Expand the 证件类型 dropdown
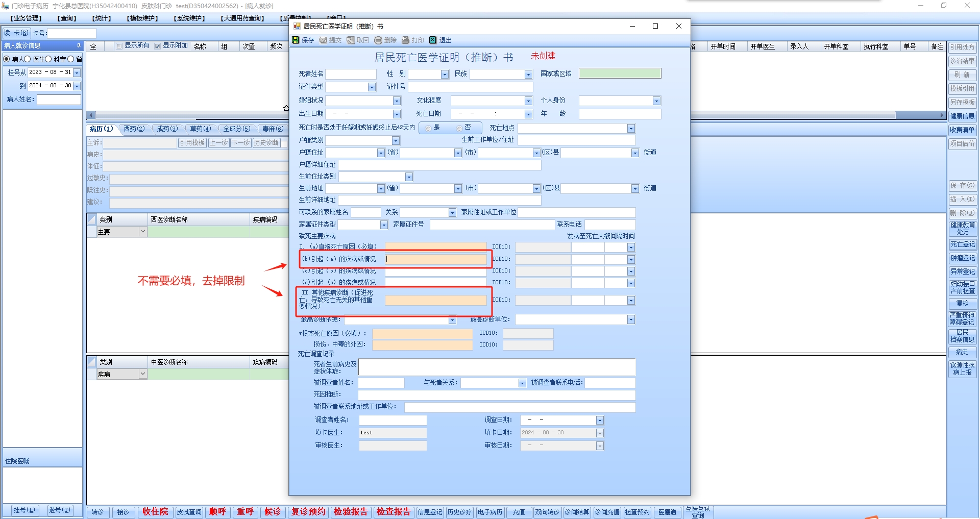Viewport: 980px width, 519px height. point(372,87)
